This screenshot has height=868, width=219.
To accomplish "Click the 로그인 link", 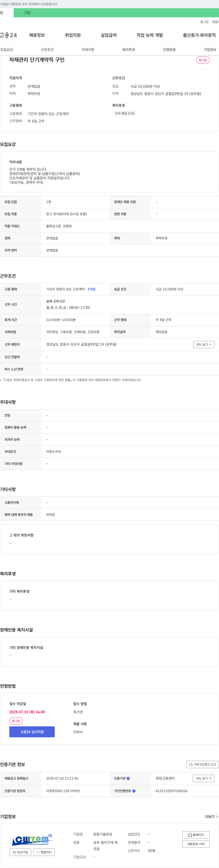I will coord(204,22).
